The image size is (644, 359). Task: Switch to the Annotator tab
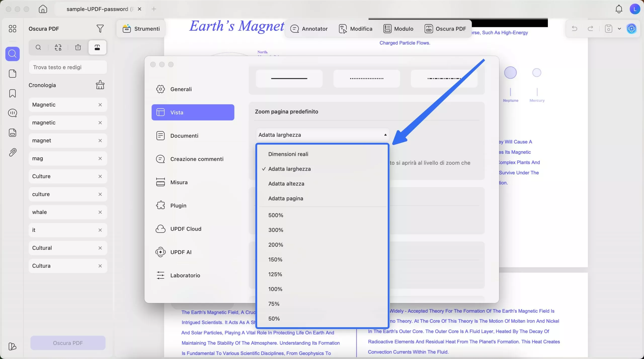pyautogui.click(x=309, y=29)
